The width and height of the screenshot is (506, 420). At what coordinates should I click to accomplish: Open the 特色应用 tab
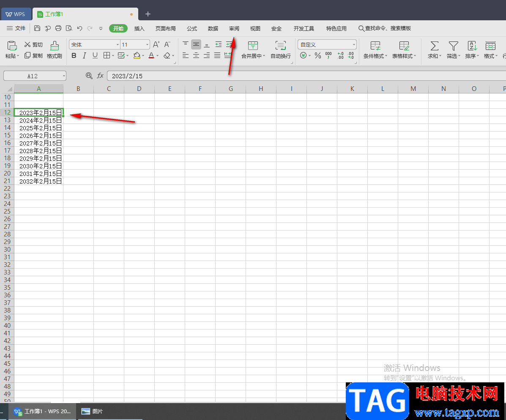pos(336,28)
